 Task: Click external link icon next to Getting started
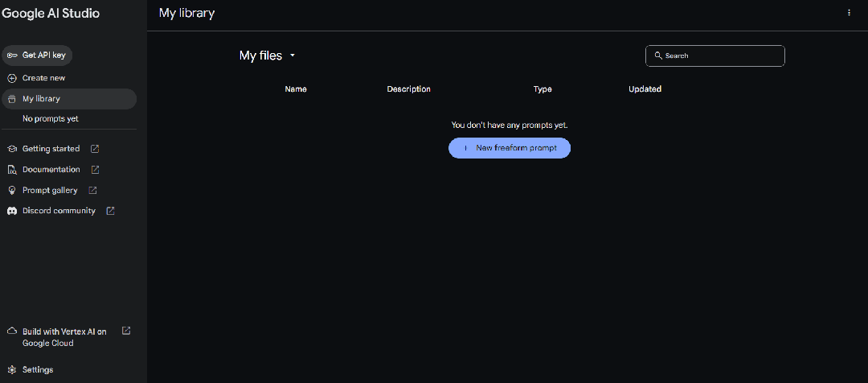coord(95,149)
